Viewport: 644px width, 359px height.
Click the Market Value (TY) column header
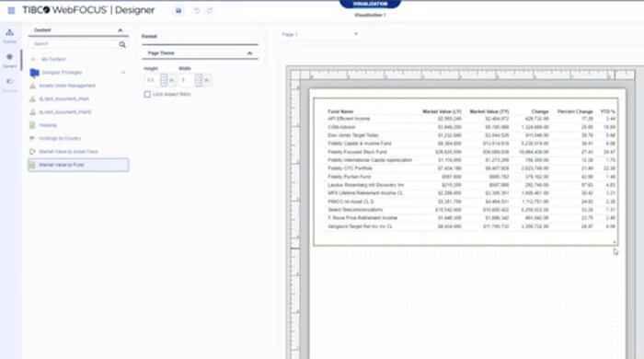coord(489,111)
